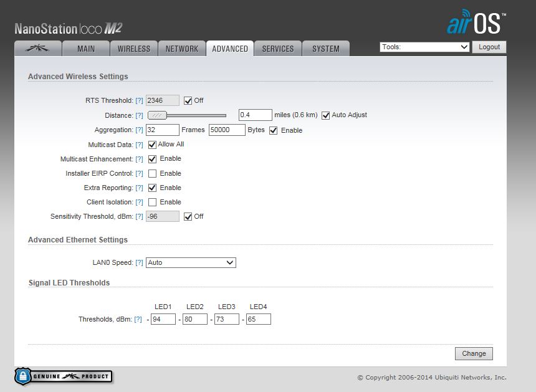Click the Distance miles input field
536x392 pixels.
point(256,115)
